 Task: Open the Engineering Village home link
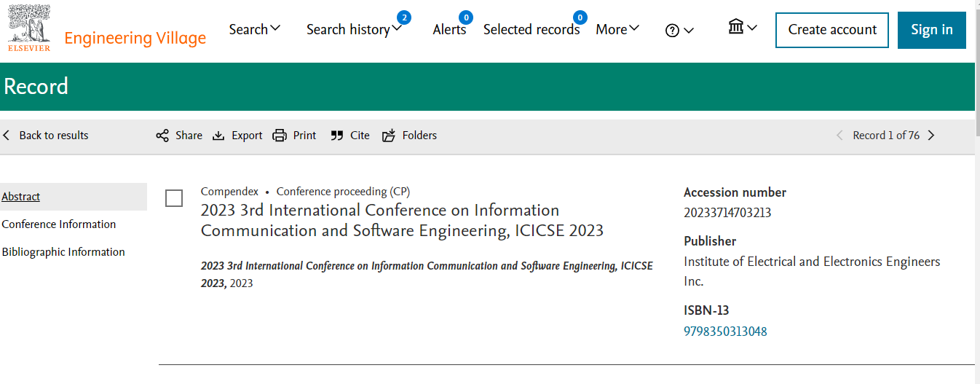[x=135, y=38]
